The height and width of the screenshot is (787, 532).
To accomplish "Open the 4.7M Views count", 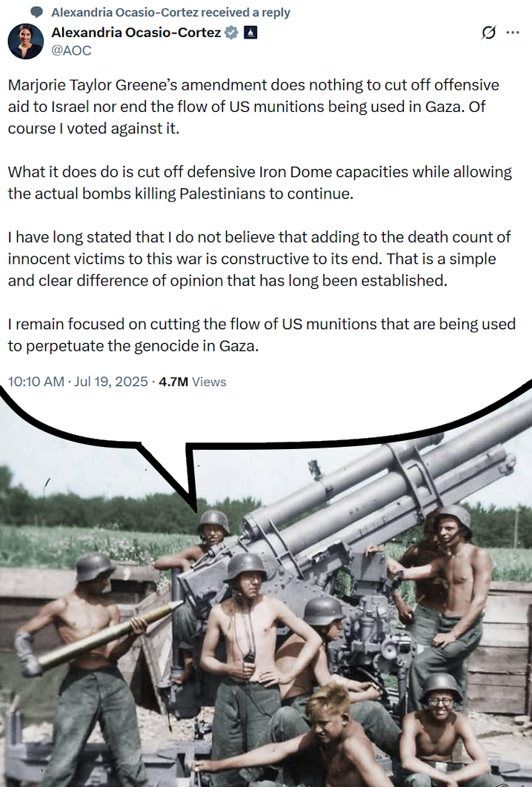I will 193,382.
